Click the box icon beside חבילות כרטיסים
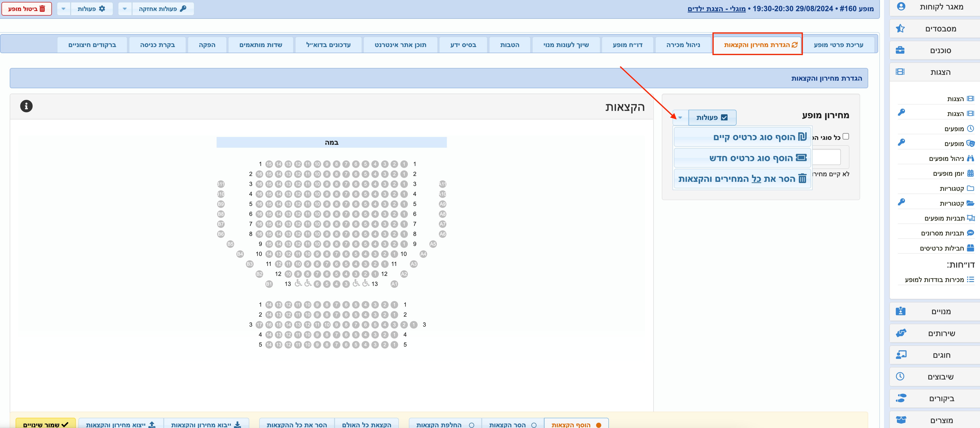The height and width of the screenshot is (428, 980). pyautogui.click(x=970, y=248)
